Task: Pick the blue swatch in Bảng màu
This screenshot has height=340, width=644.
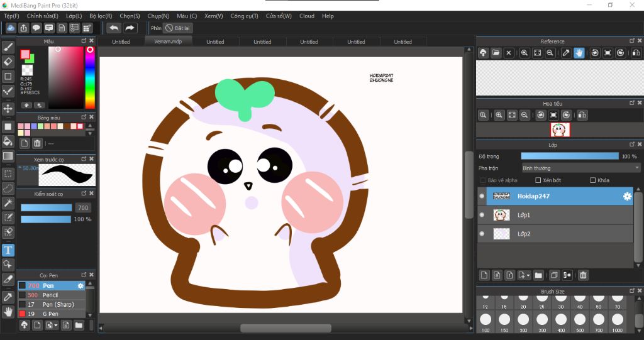Action: pyautogui.click(x=34, y=126)
